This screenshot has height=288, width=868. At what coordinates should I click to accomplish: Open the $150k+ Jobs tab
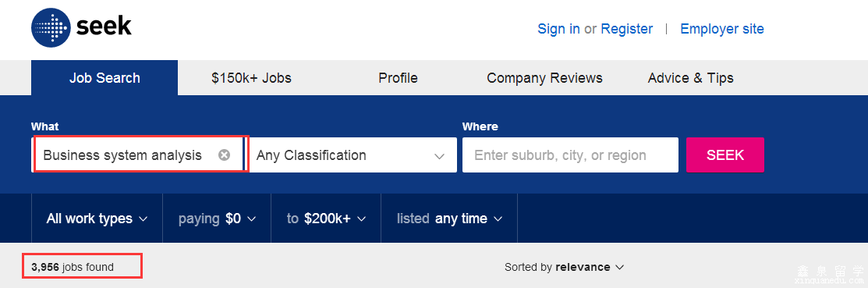(251, 78)
